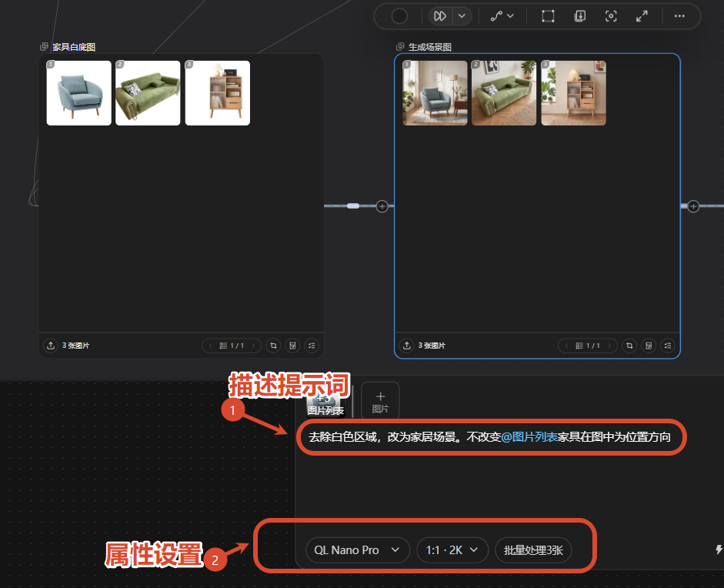Click the layout grid icon in 家具白底图 footer
Screen dimensions: 724x588
point(292,346)
